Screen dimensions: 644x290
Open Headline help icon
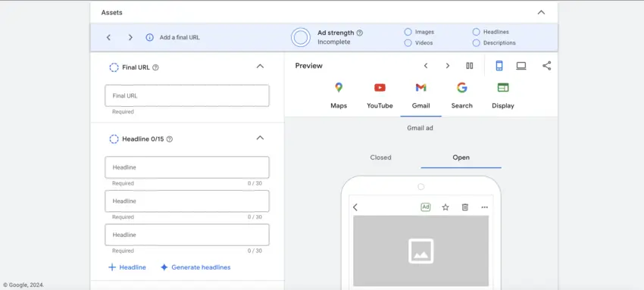[x=170, y=139]
